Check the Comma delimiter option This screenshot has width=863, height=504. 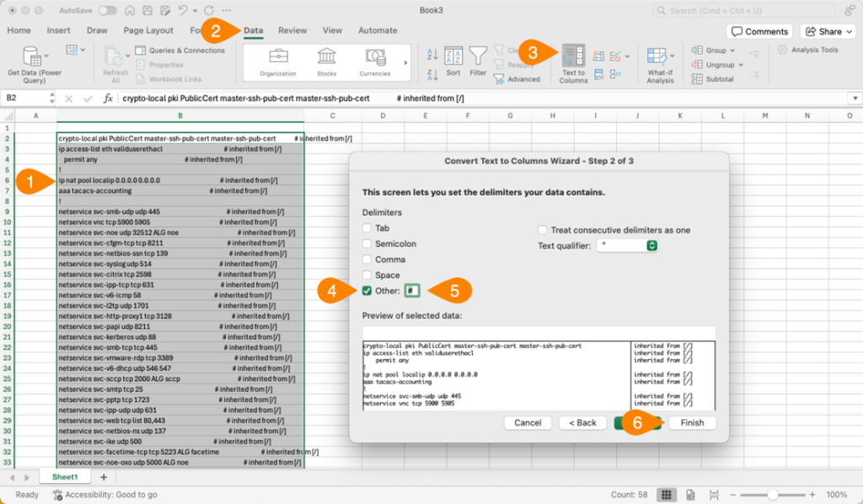[367, 260]
